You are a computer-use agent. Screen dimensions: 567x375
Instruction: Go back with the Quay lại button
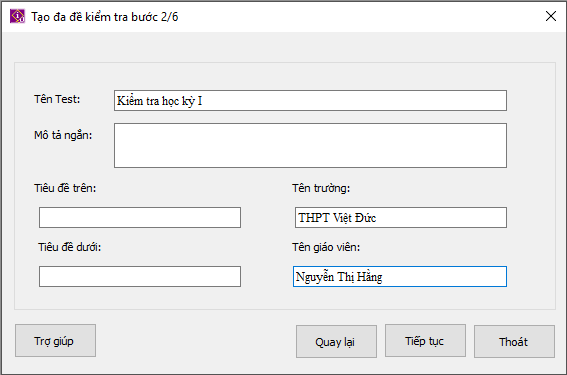click(336, 341)
